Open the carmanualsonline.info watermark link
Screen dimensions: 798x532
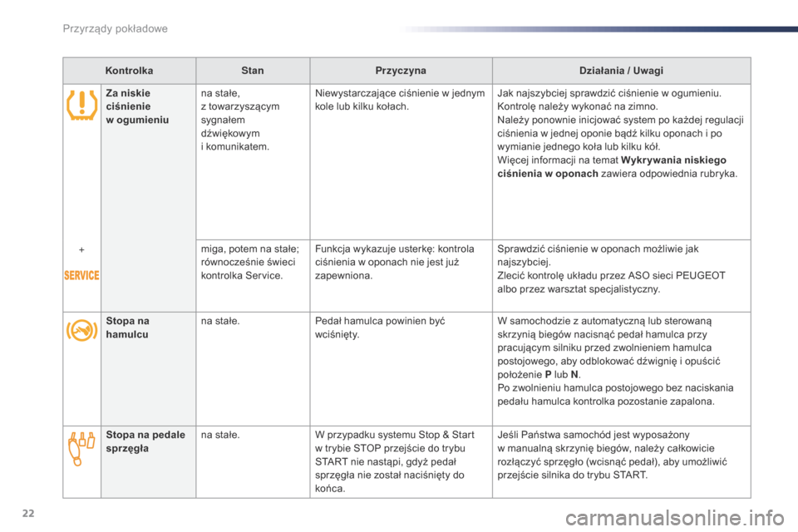click(675, 518)
